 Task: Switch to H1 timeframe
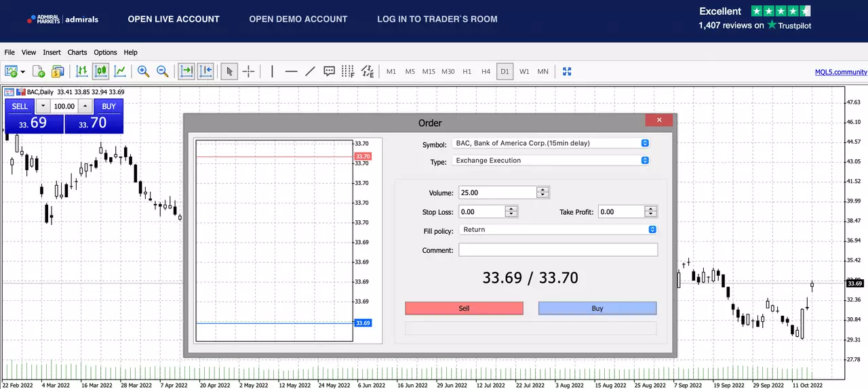click(467, 71)
